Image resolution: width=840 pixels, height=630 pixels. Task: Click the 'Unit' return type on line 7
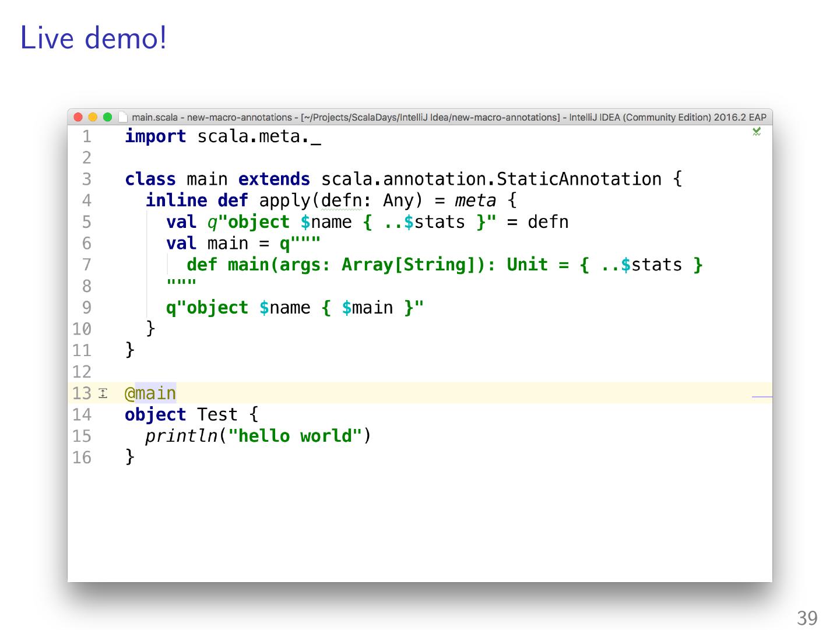pos(527,265)
